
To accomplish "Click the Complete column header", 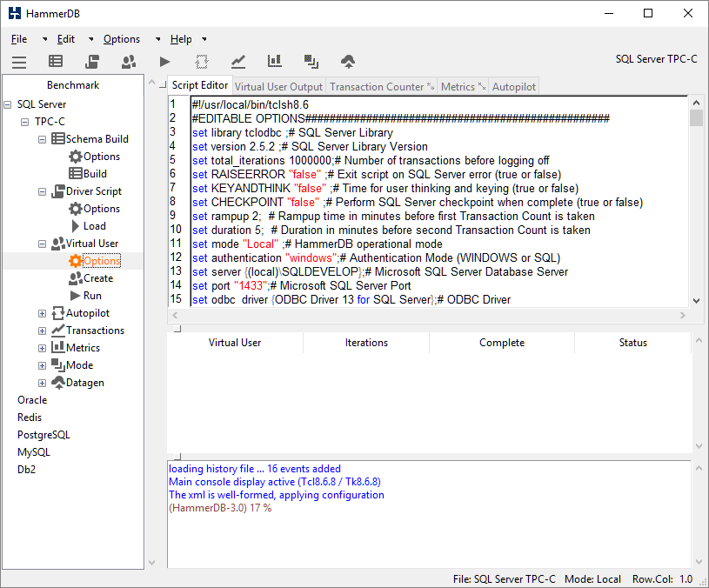I will (x=502, y=343).
